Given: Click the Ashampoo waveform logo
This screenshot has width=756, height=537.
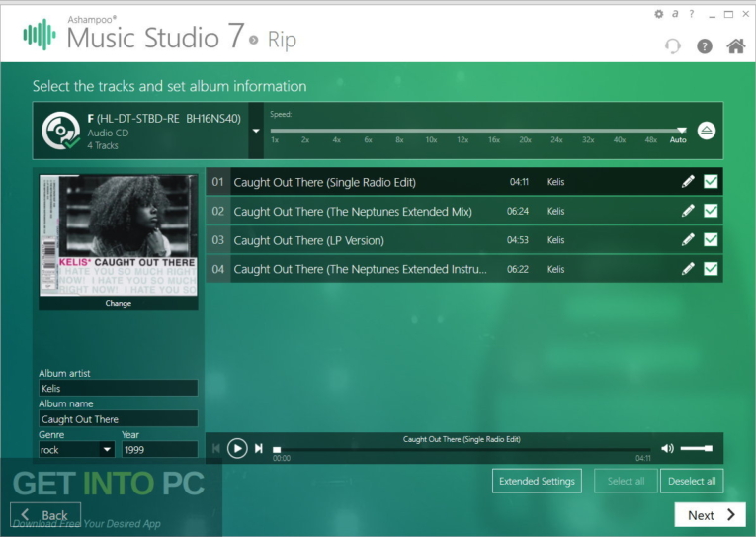Looking at the screenshot, I should pyautogui.click(x=40, y=35).
